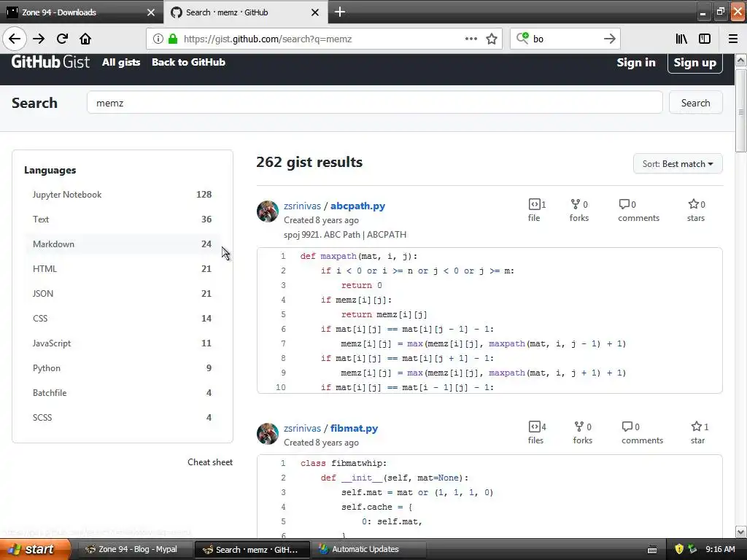Filter results by JavaScript language
Screen dimensions: 747x560
122,343
